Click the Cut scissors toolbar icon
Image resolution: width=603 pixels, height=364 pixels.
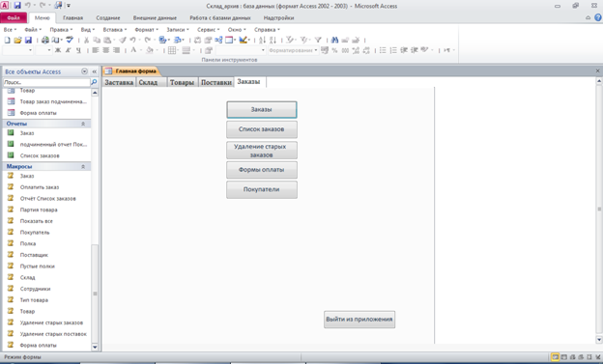tap(87, 40)
